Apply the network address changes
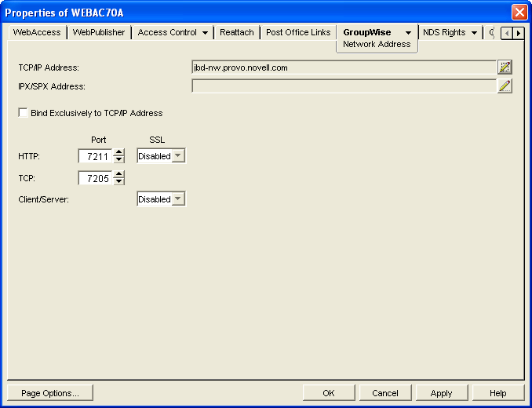Image resolution: width=532 pixels, height=408 pixels. 442,393
